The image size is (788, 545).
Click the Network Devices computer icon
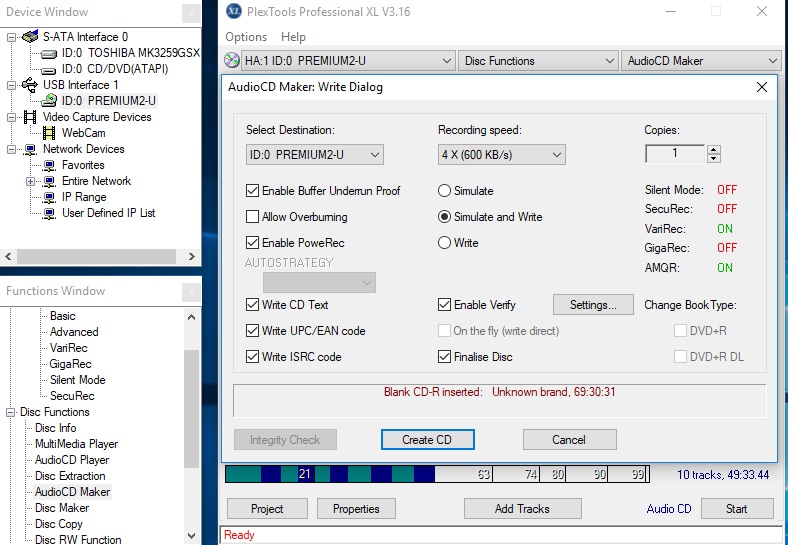(30, 149)
